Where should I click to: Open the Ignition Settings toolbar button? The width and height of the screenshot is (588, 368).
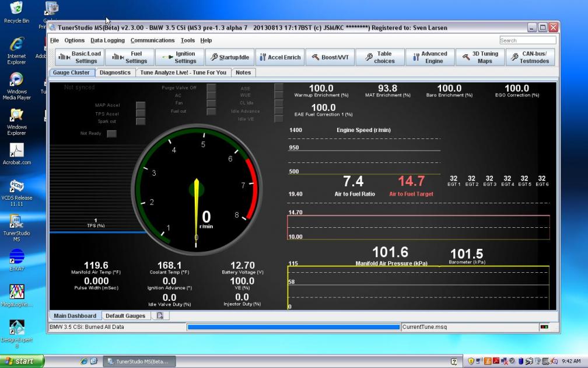tap(180, 57)
